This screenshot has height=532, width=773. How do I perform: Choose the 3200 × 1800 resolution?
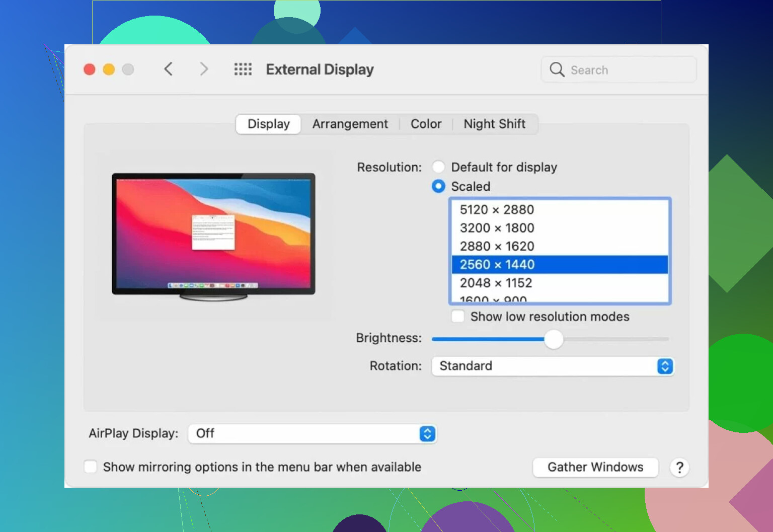point(497,228)
